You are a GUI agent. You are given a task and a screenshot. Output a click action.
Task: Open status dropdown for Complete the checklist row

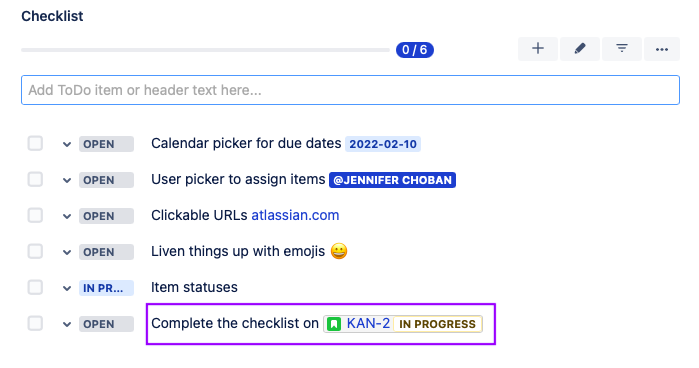[x=67, y=324]
